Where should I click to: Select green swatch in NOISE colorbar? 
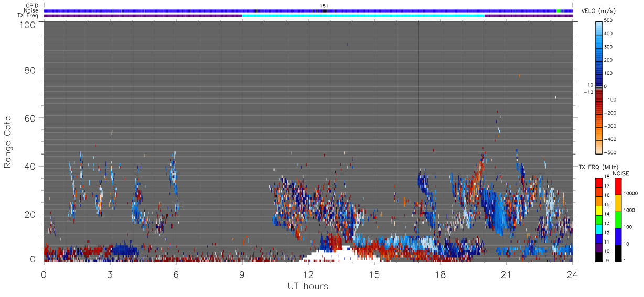click(618, 219)
